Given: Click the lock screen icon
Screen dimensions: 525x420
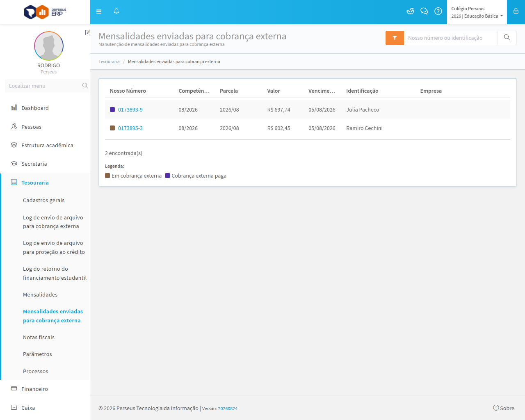Looking at the screenshot, I should coord(516,11).
